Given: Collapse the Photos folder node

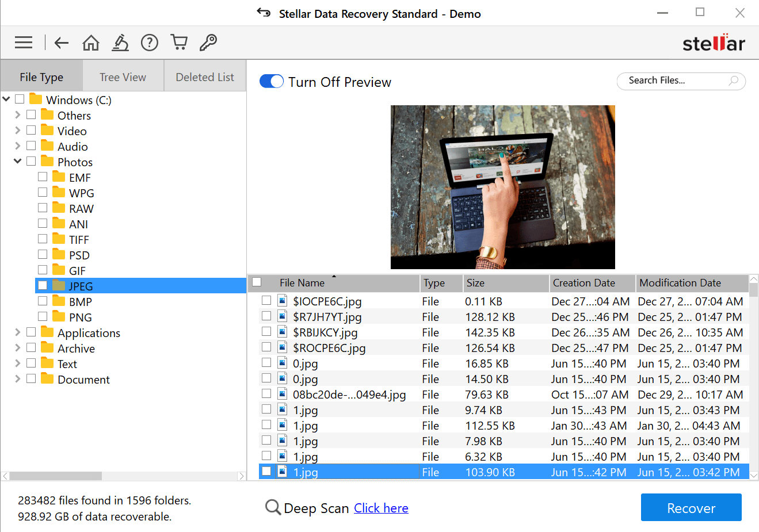Looking at the screenshot, I should pos(17,162).
